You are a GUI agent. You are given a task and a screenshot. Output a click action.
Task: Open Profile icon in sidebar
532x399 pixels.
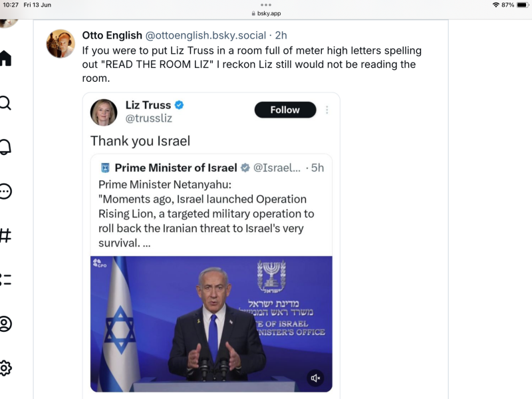(x=5, y=324)
